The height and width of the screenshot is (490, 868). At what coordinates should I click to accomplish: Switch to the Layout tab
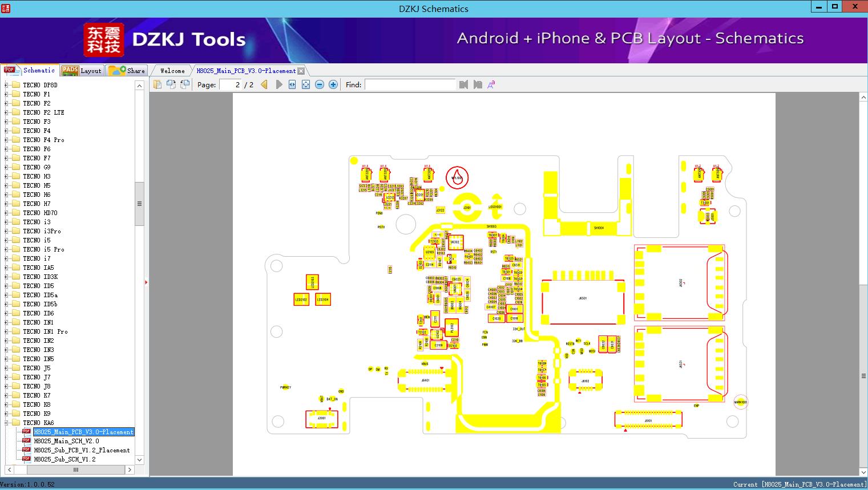coord(82,71)
